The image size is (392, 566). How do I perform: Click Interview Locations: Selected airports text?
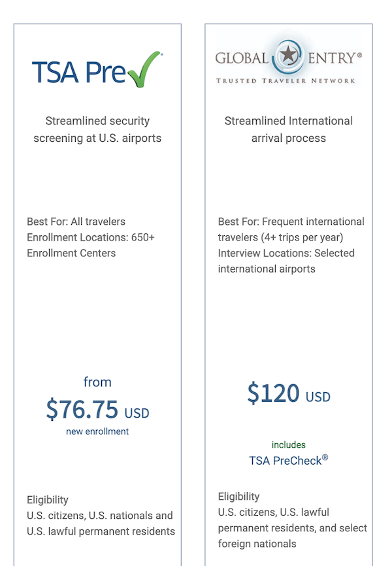coord(286,261)
